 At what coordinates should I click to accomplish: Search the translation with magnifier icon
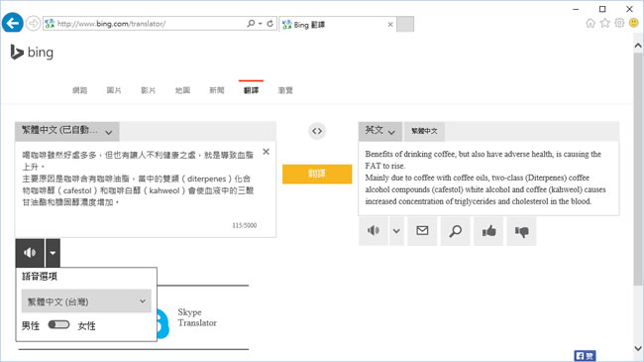pos(455,231)
